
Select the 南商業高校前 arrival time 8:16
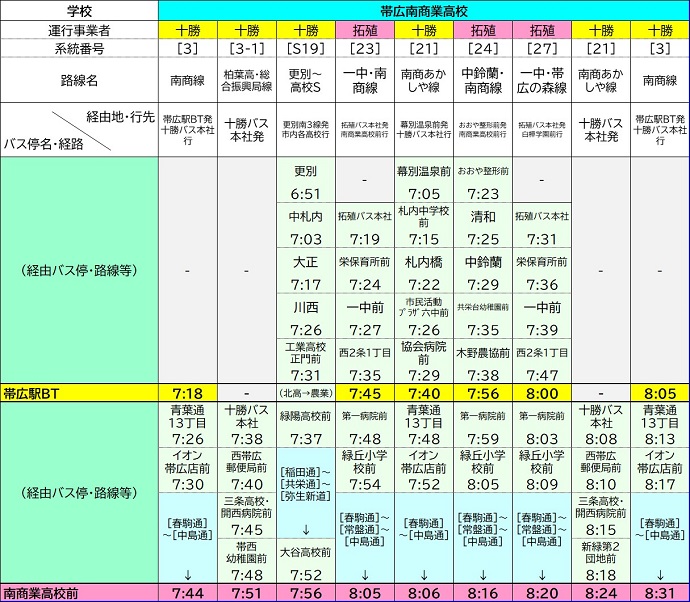point(483,594)
